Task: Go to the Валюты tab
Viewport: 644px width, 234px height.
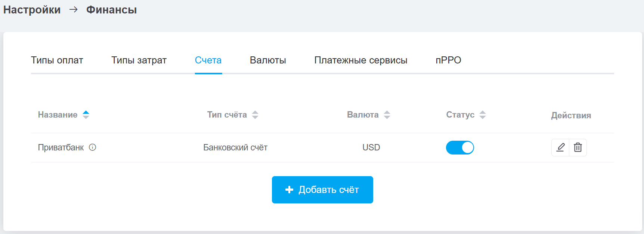Action: [x=268, y=60]
